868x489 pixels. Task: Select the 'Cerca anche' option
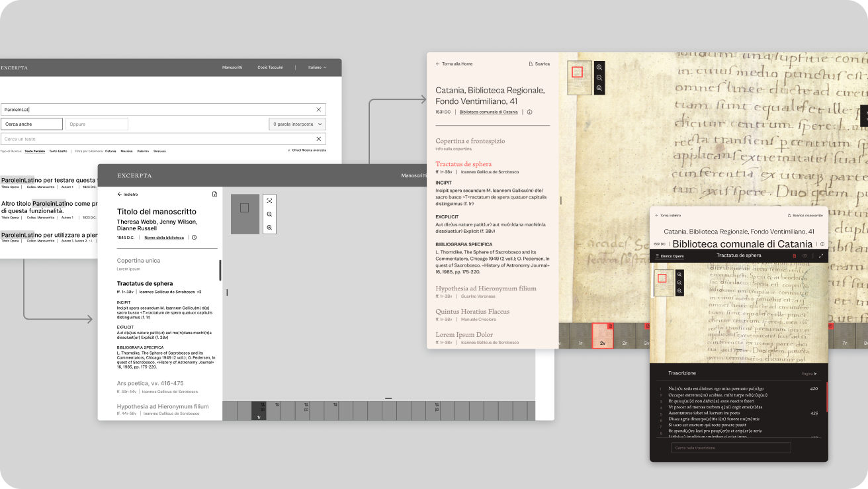click(x=32, y=124)
